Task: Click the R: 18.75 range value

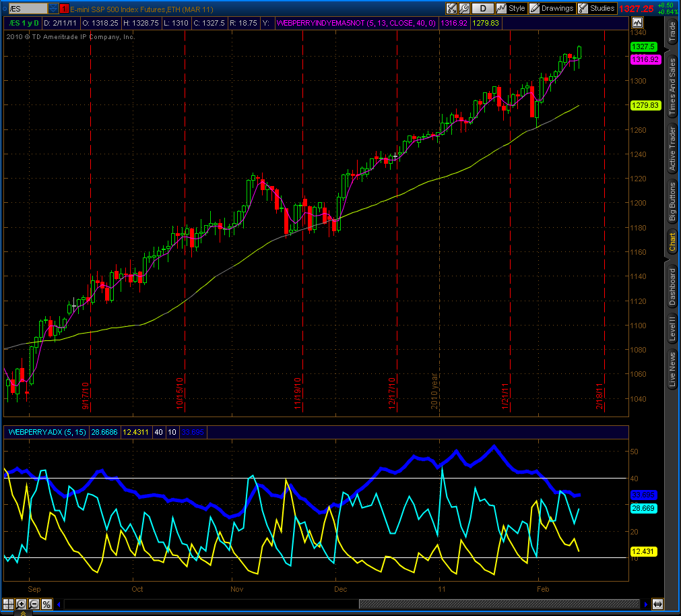Action: (x=243, y=23)
